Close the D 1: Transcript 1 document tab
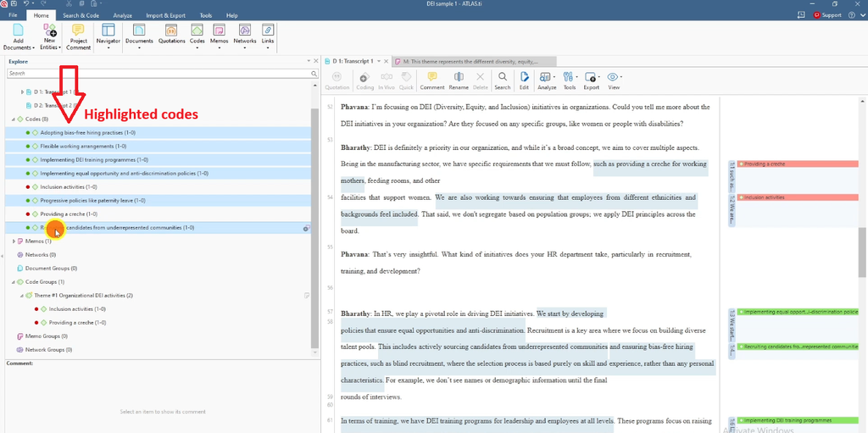The image size is (868, 433). (387, 61)
